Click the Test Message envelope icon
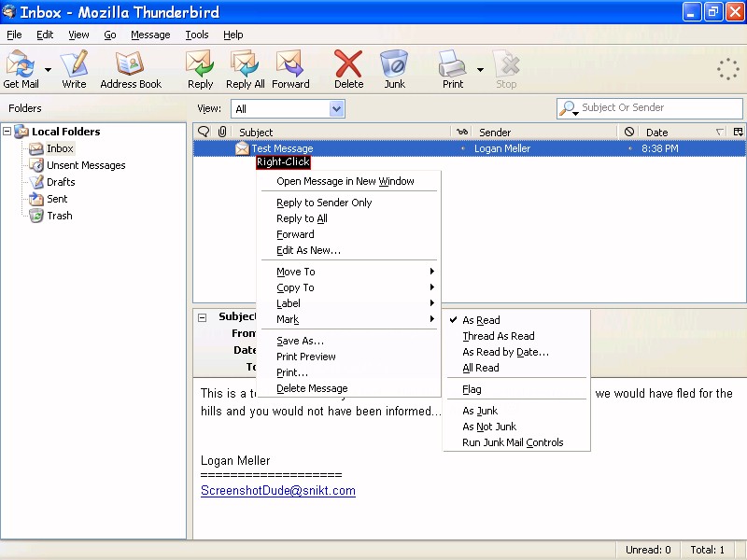The image size is (747, 560). click(x=242, y=148)
